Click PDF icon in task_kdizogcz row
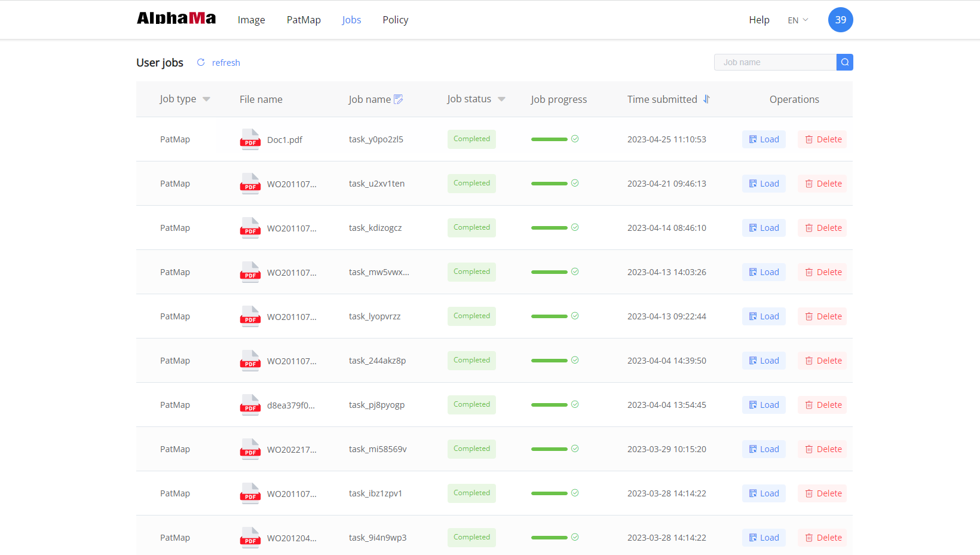Viewport: 980px width, 555px height. pyautogui.click(x=250, y=228)
